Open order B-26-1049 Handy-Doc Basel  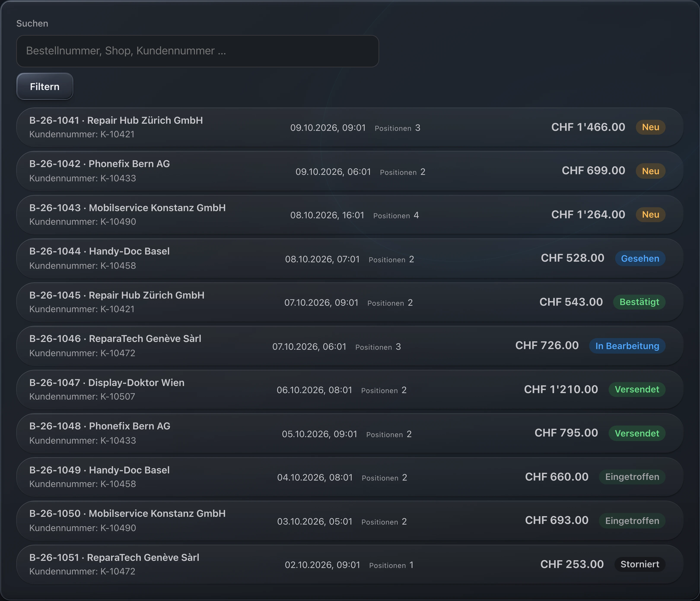(350, 477)
